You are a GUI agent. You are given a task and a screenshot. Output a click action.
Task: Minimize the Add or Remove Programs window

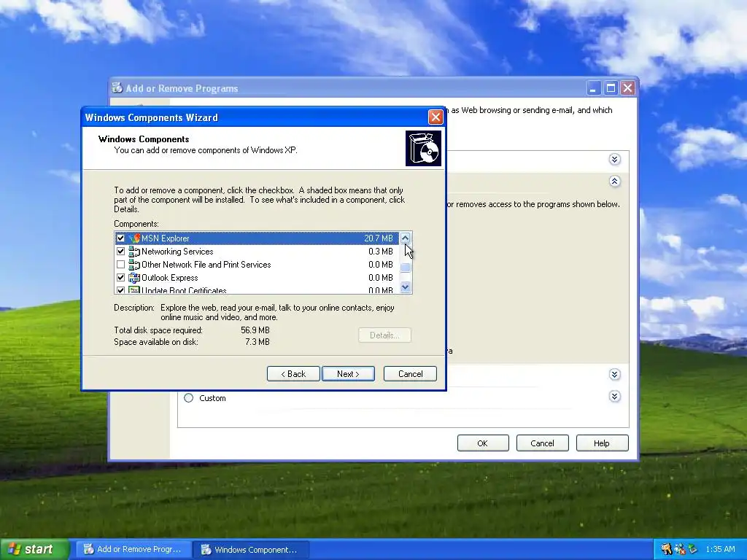tap(594, 88)
